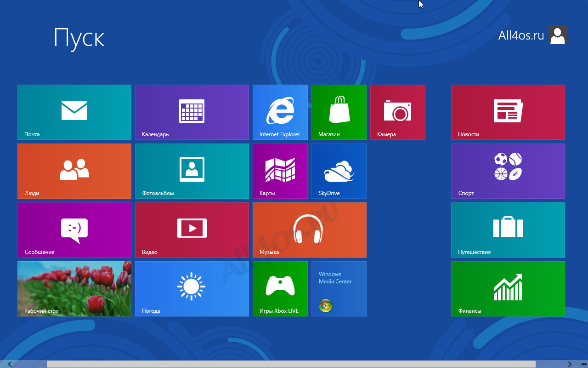Open the Путешествия travel tile
Screen dimensions: 588x368
point(508,230)
